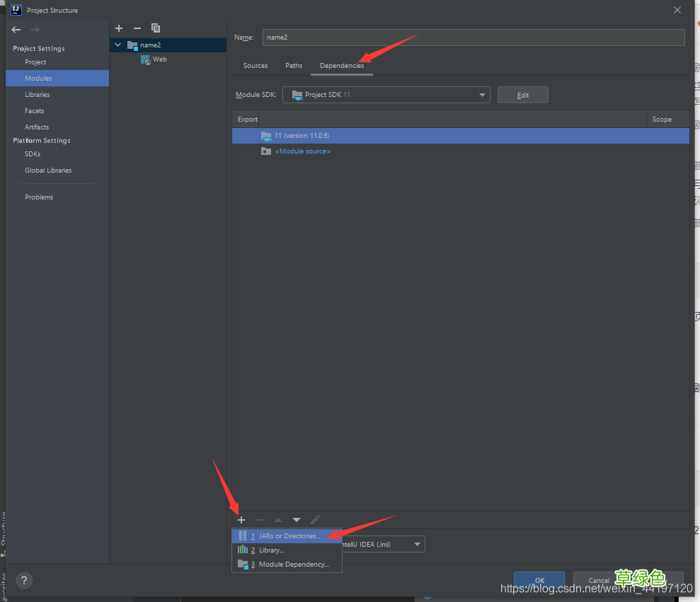
Task: Click the Edit SDK button
Action: pyautogui.click(x=522, y=95)
